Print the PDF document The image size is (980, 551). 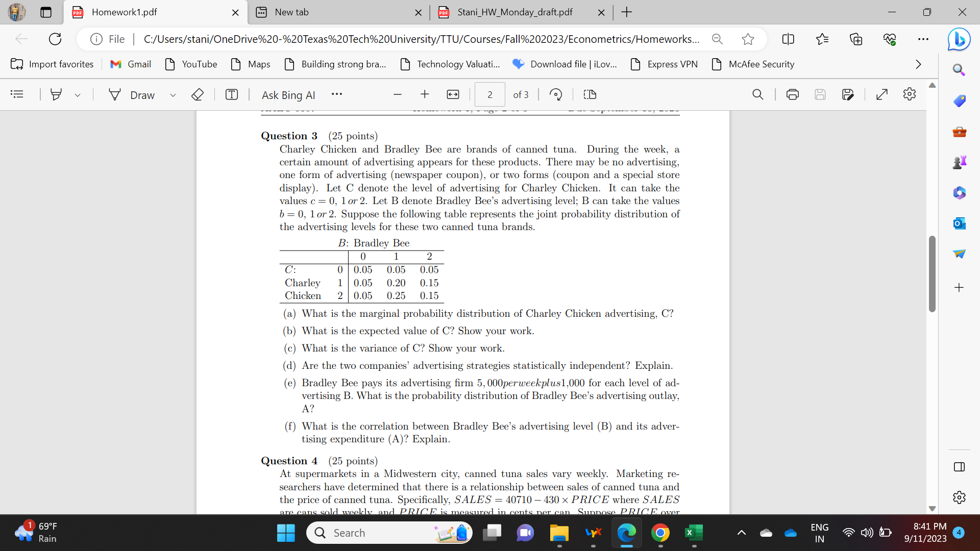[x=792, y=94]
